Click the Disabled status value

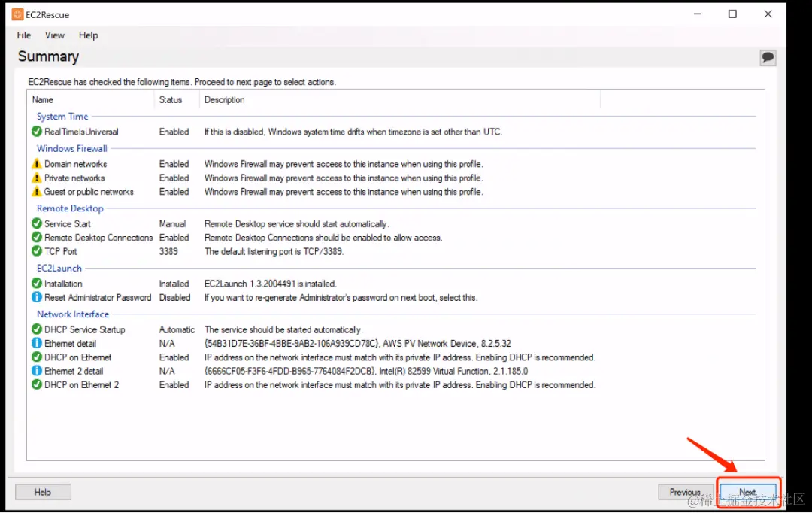coord(174,298)
